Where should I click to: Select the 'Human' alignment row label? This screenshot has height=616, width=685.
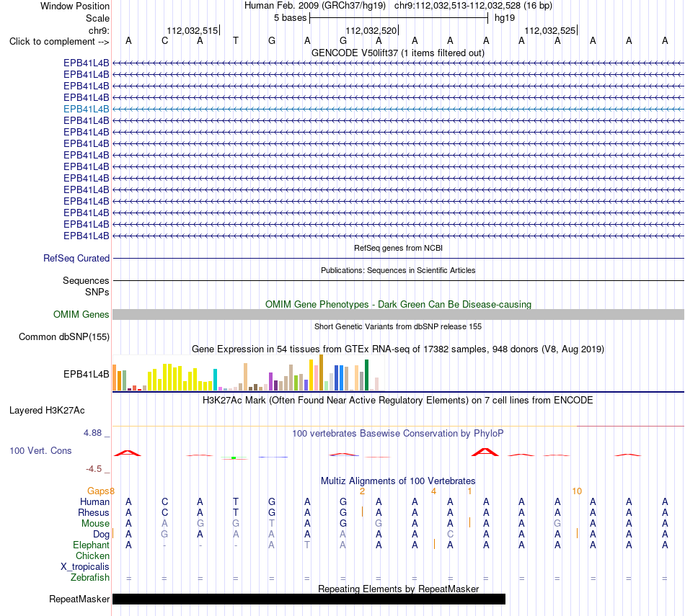click(94, 501)
